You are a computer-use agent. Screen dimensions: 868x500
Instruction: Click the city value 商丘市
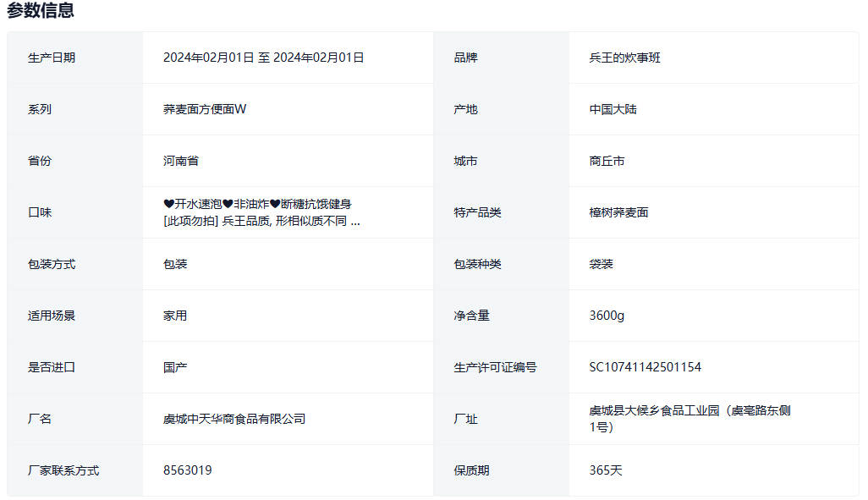607,161
